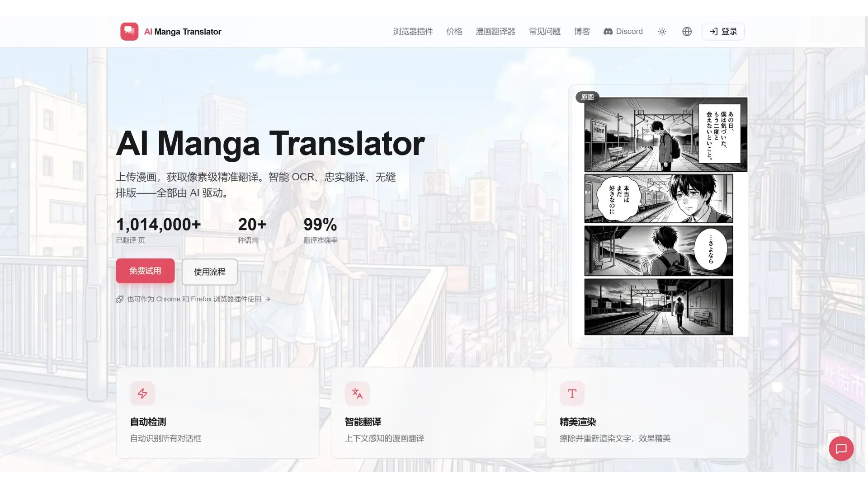Image resolution: width=868 pixels, height=488 pixels.
Task: Visit the 博客 blog link
Action: [x=582, y=32]
